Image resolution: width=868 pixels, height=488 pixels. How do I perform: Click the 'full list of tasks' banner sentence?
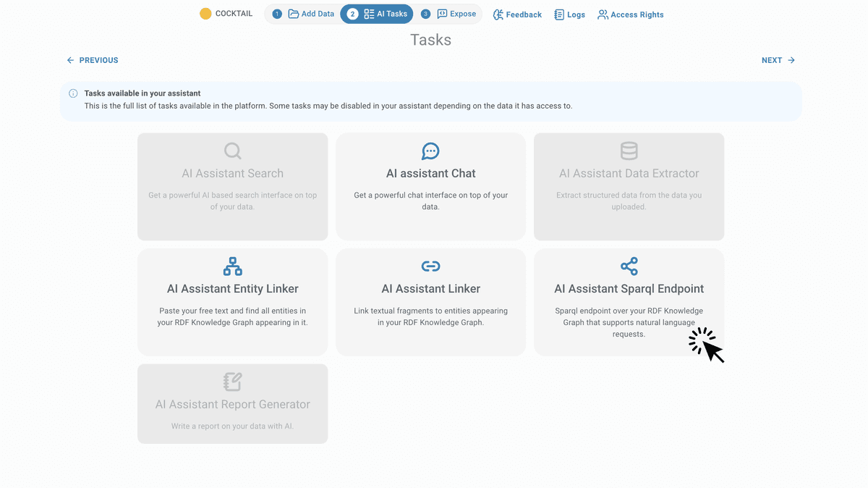click(328, 106)
